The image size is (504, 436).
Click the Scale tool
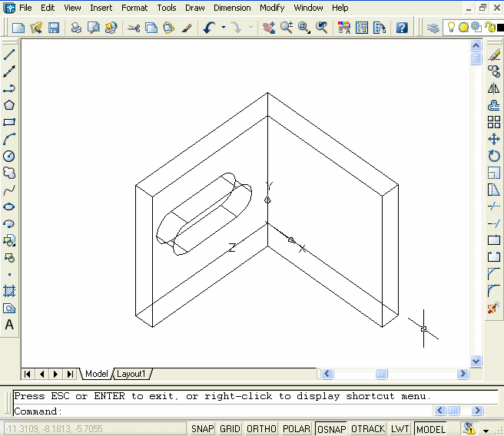(x=494, y=173)
